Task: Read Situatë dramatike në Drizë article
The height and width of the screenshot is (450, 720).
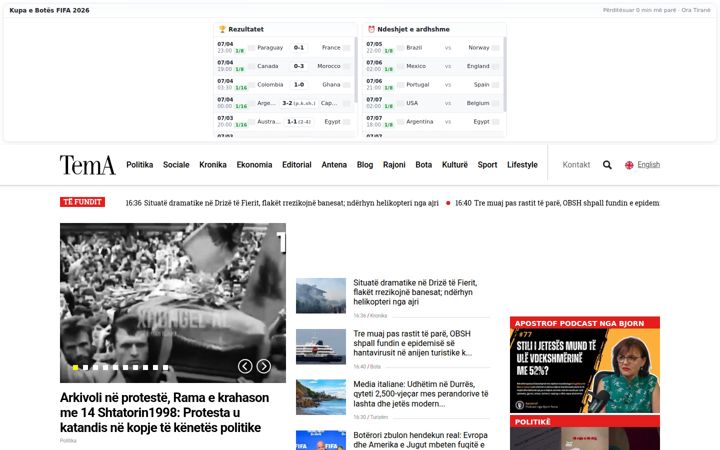Action: pyautogui.click(x=415, y=292)
